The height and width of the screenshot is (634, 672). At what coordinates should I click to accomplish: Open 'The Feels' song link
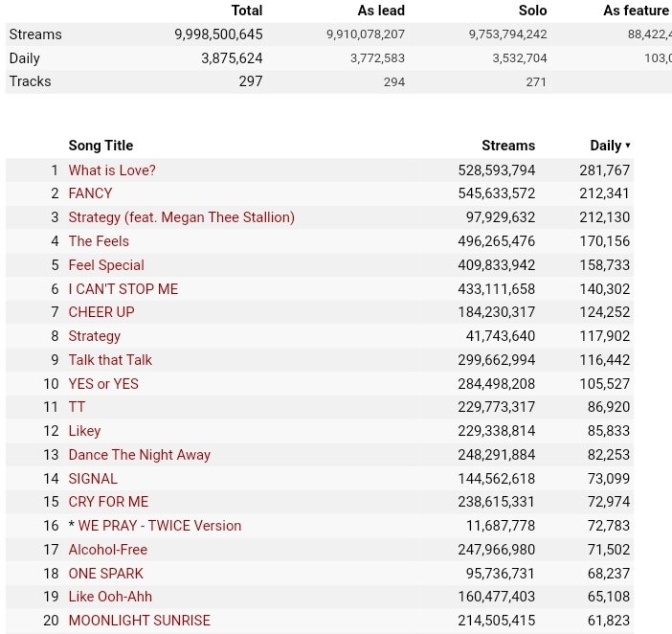(99, 241)
